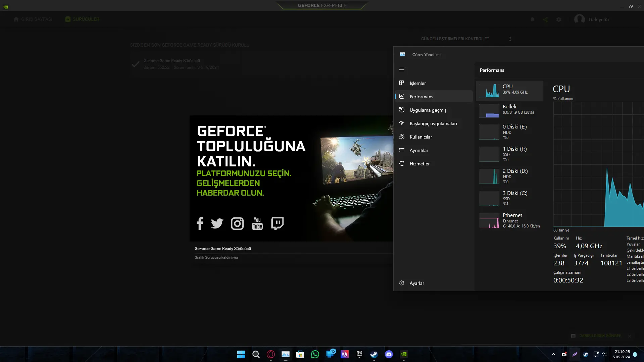Screen dimensions: 644x362
Task: Open GeForce Experience settings gear
Action: [x=559, y=19]
